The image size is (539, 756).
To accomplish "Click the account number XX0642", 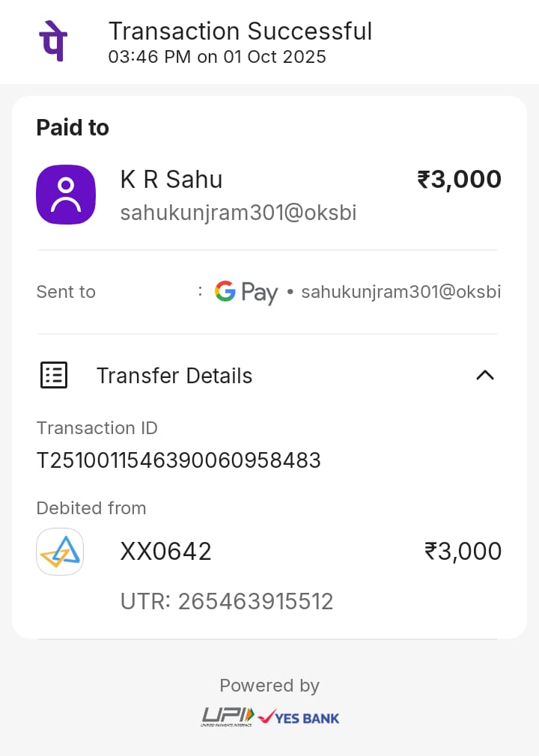I will click(x=166, y=552).
